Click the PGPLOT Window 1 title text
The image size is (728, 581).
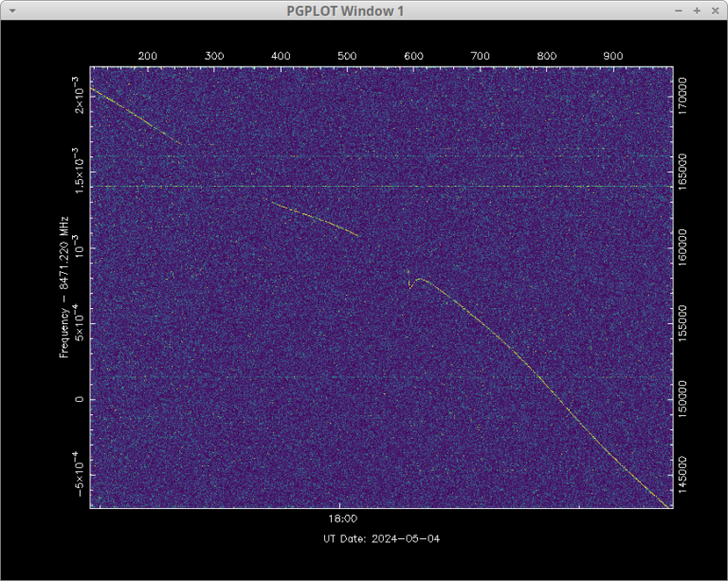pos(364,10)
